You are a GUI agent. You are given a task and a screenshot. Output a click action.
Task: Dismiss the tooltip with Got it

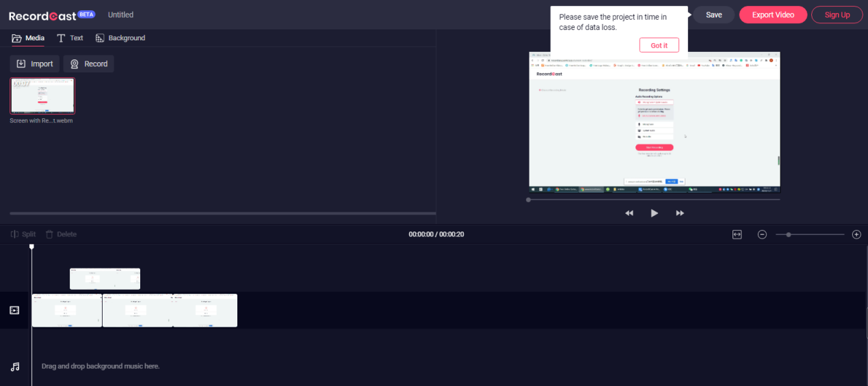659,45
